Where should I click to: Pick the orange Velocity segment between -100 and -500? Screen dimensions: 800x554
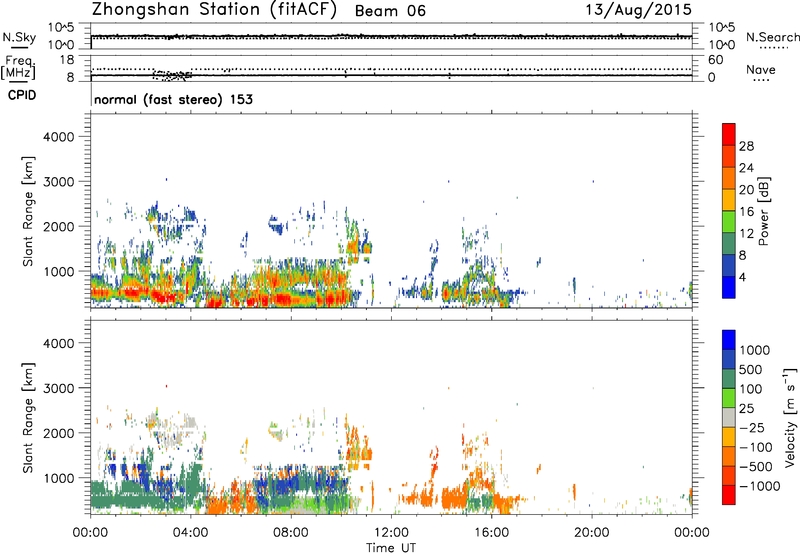point(729,456)
